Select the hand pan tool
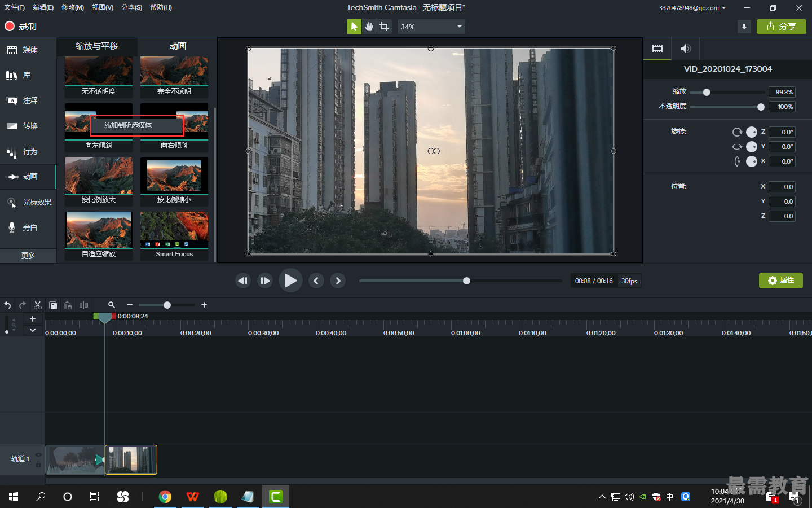The height and width of the screenshot is (508, 812). pos(369,27)
